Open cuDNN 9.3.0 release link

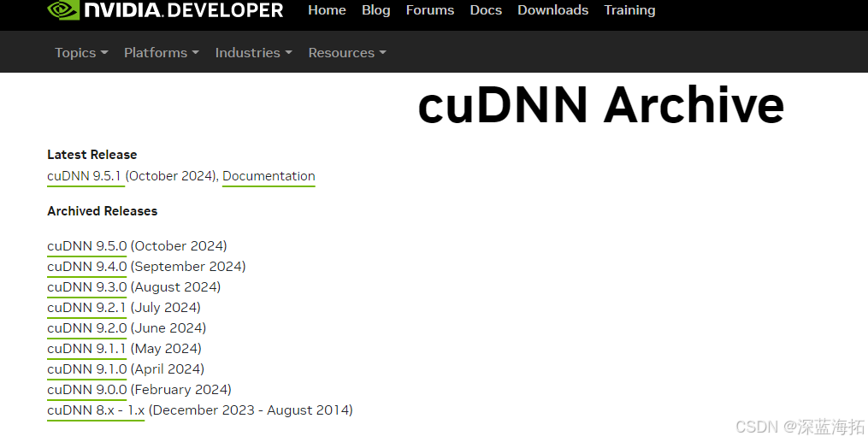point(87,286)
